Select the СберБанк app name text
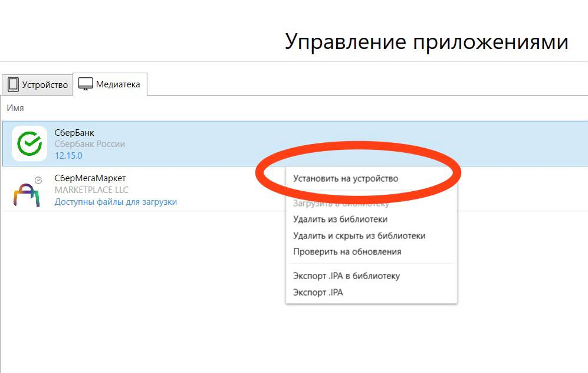The width and height of the screenshot is (588, 373). click(74, 132)
